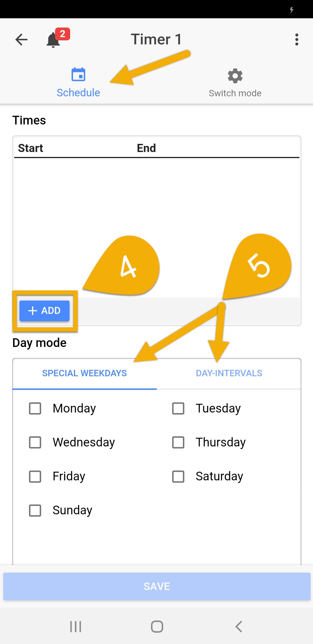
Task: Click the Add time button
Action: 44,311
